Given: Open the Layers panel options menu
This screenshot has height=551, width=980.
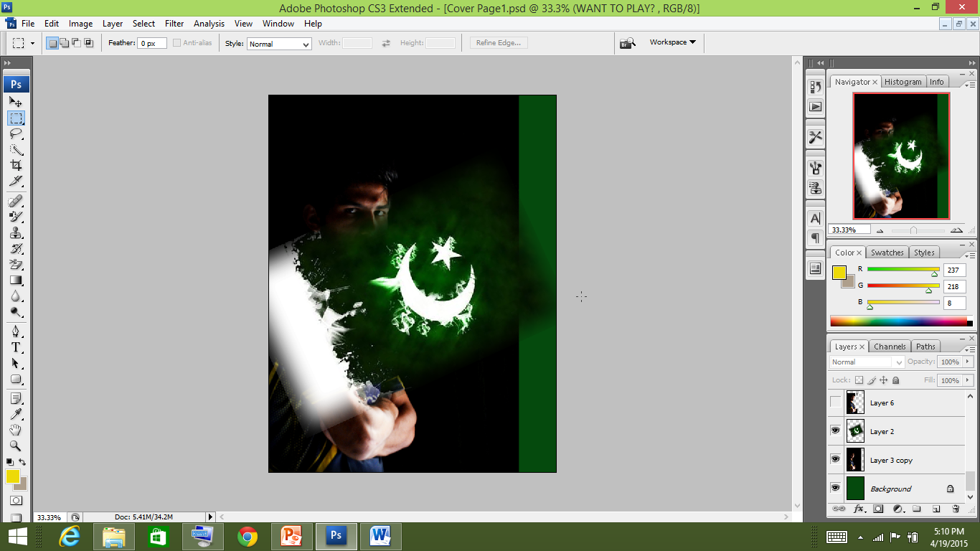Looking at the screenshot, I should click(x=969, y=349).
